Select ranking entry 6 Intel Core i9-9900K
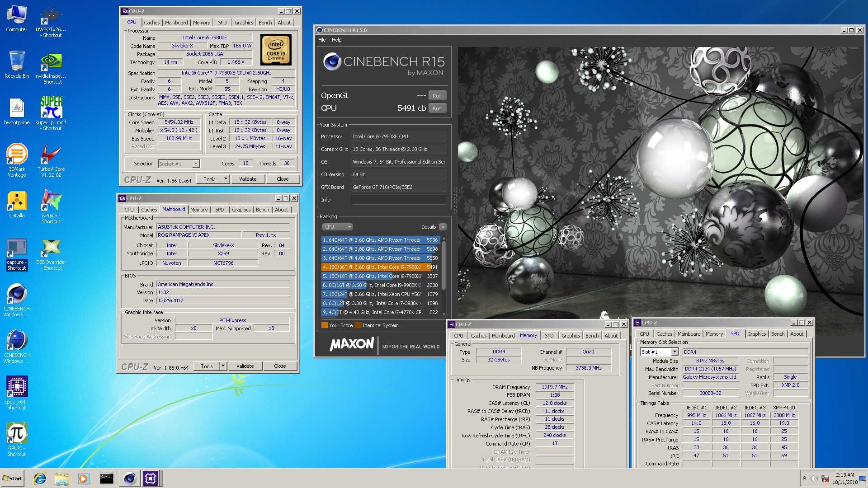This screenshot has height=488, width=868. (381, 285)
